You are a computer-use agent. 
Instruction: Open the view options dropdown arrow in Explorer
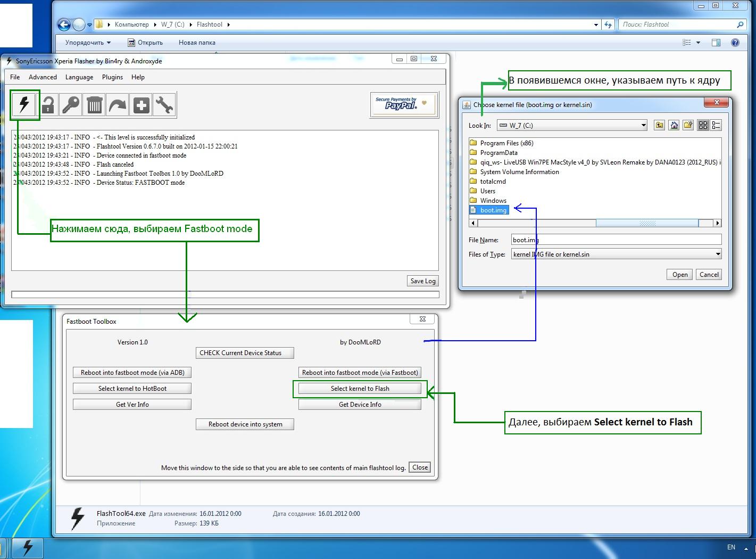click(x=698, y=43)
